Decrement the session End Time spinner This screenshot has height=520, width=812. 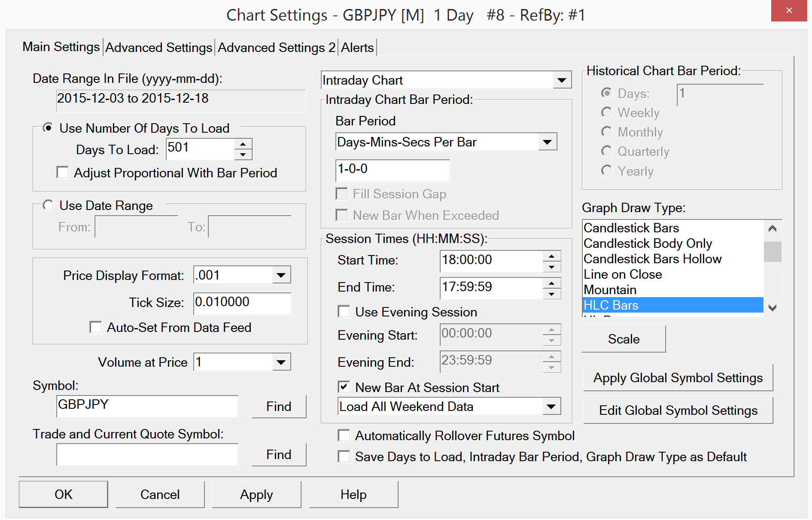(552, 294)
